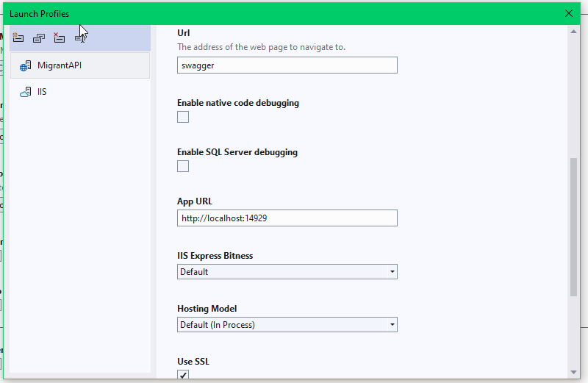The height and width of the screenshot is (383, 588).
Task: Click the 'Use SSL' label
Action: pyautogui.click(x=193, y=362)
